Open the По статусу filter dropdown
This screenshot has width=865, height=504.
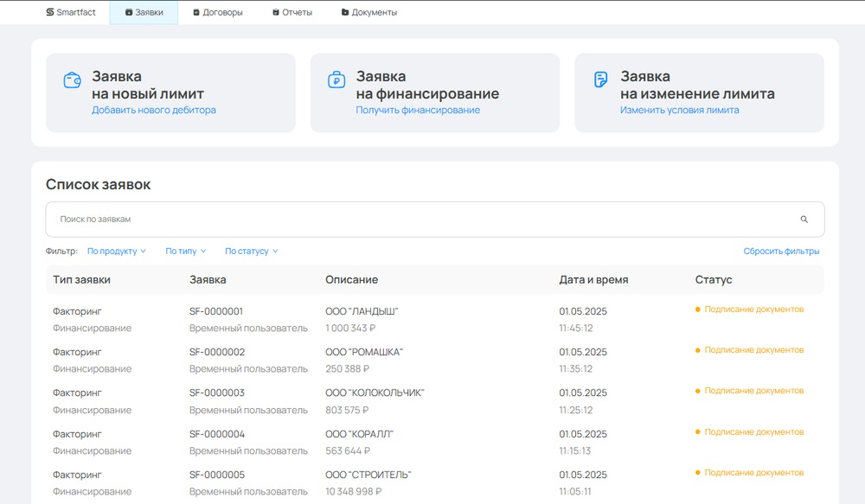[x=249, y=251]
